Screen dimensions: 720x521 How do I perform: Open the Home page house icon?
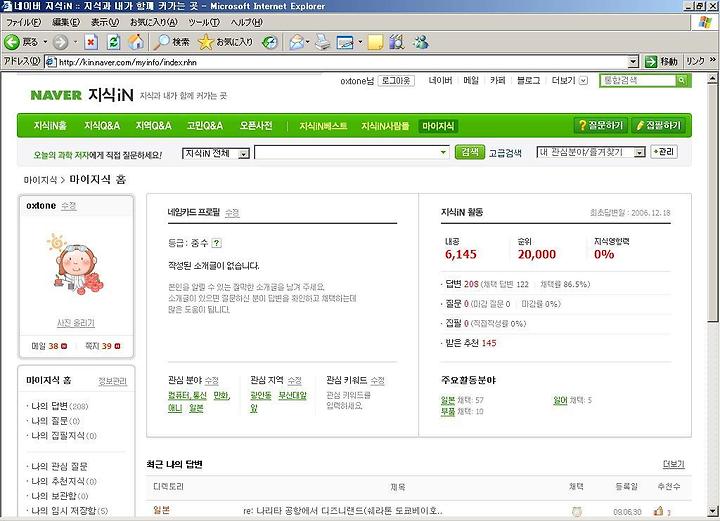(135, 42)
